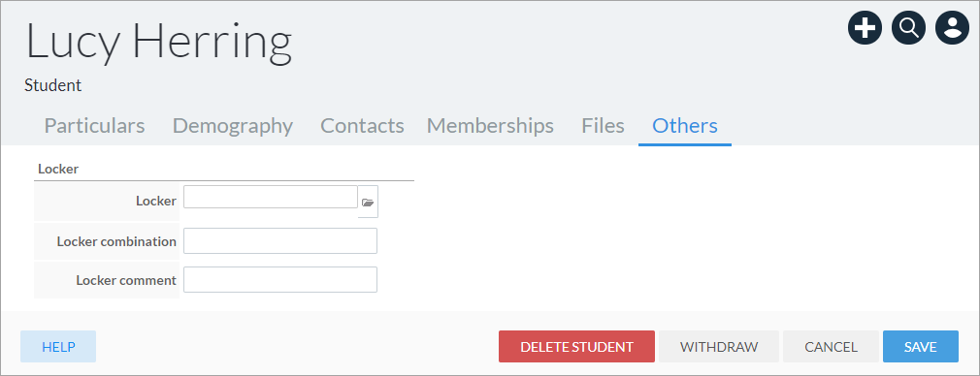
Task: Open the Demography tab
Action: pos(233,126)
